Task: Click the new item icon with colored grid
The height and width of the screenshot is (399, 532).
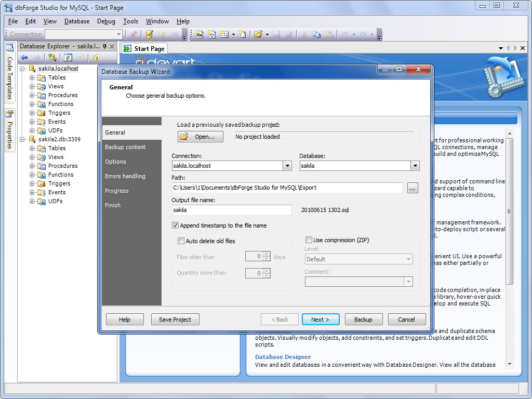Action: click(x=224, y=34)
